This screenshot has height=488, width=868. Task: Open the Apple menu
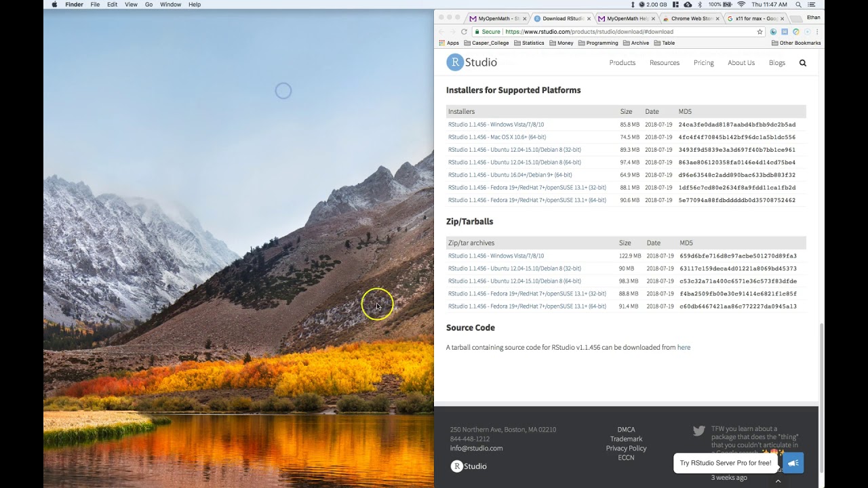coord(54,5)
